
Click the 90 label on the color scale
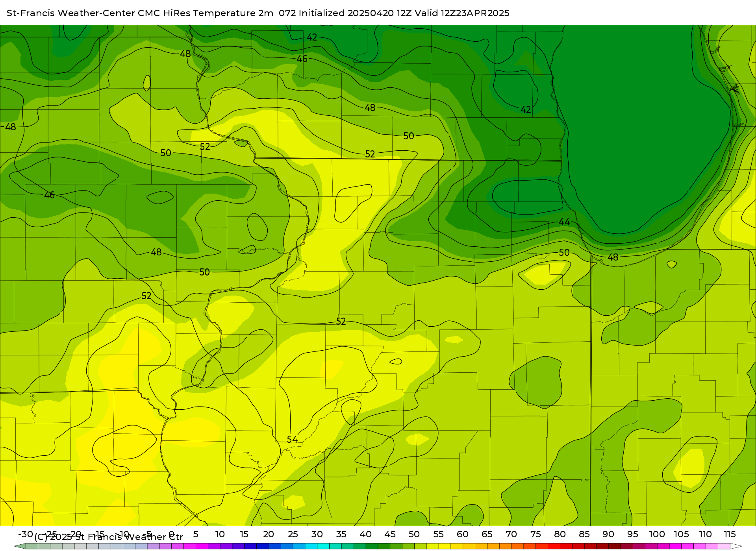point(608,534)
